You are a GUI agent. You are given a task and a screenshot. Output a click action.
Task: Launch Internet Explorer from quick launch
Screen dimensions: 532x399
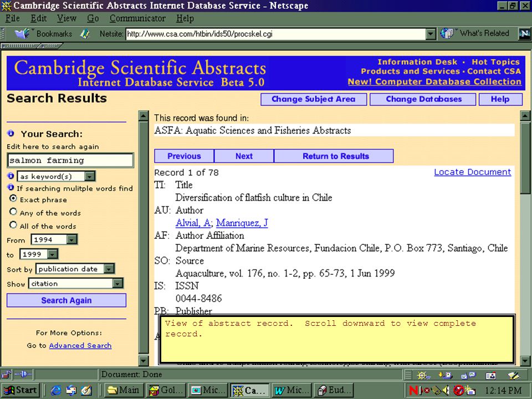[x=55, y=391]
